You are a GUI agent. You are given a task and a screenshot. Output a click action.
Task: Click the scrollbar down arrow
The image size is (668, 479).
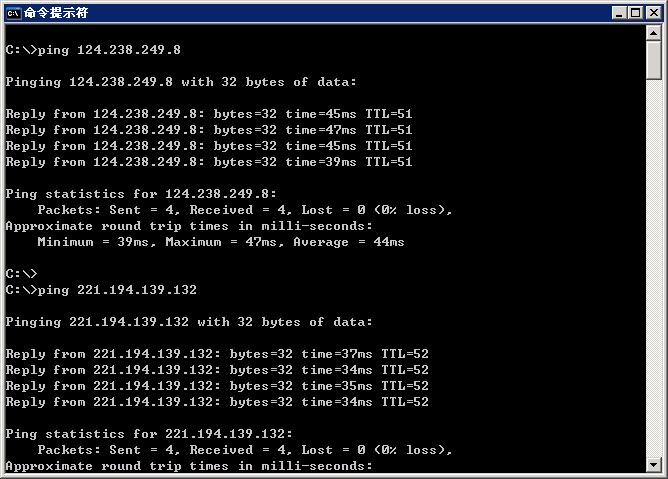pyautogui.click(x=654, y=465)
